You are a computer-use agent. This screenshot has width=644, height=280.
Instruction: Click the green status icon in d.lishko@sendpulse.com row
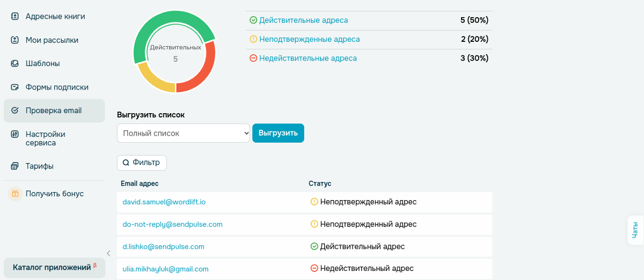pos(314,246)
